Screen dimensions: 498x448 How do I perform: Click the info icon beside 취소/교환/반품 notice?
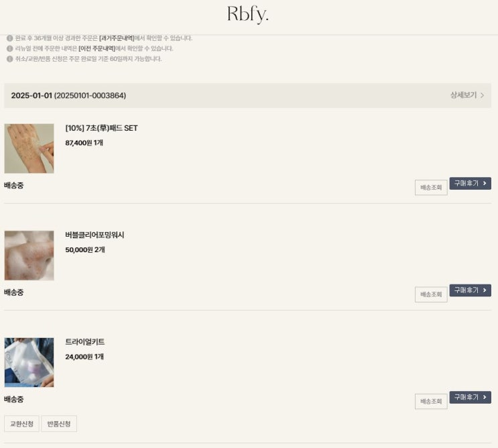(x=10, y=59)
